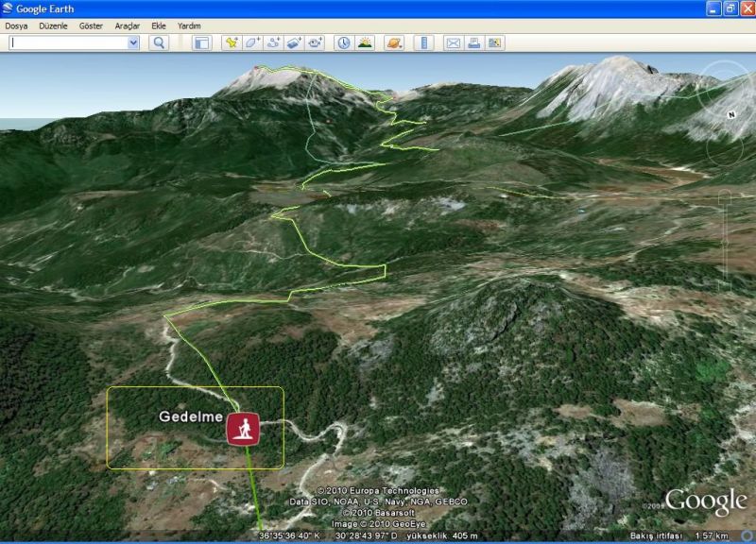This screenshot has width=756, height=544.
Task: Open the planet switcher icon
Action: coord(394,42)
